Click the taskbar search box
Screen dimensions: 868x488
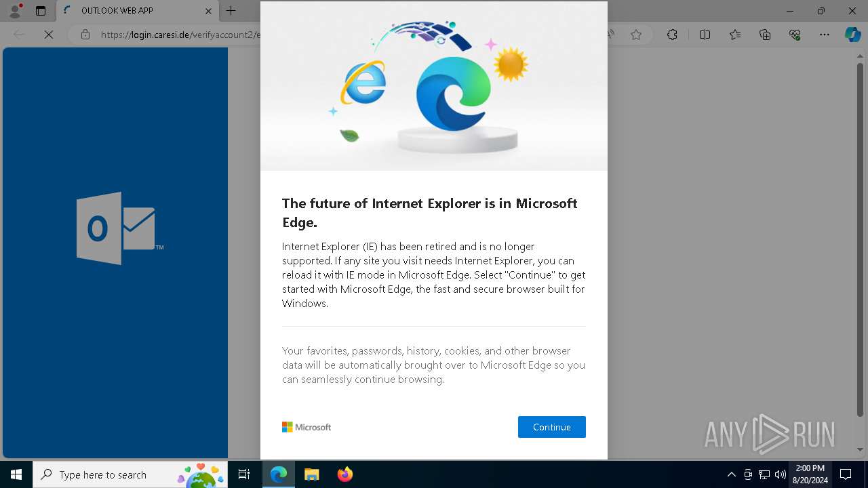[x=130, y=474]
